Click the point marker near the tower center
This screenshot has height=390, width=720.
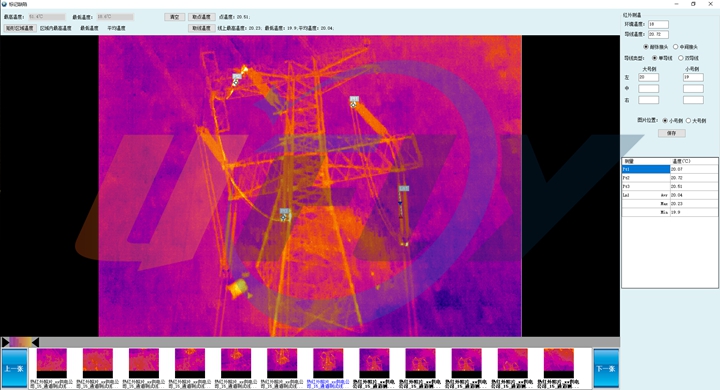285,217
